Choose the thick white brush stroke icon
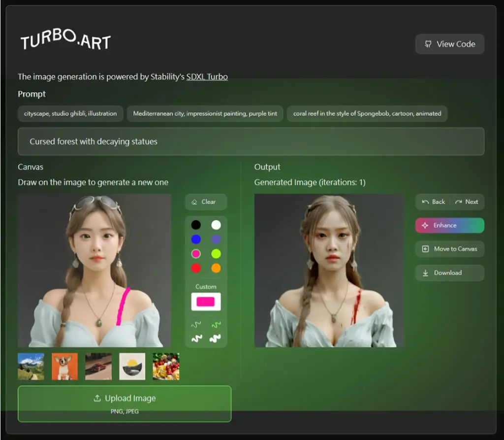504x440 pixels. [196, 338]
